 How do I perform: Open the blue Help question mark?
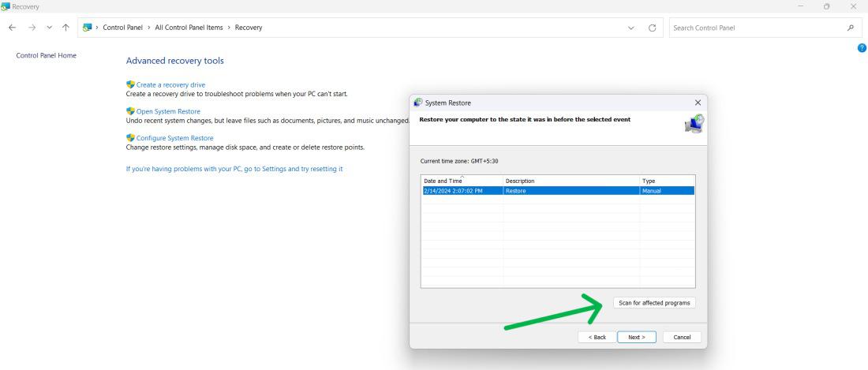862,48
